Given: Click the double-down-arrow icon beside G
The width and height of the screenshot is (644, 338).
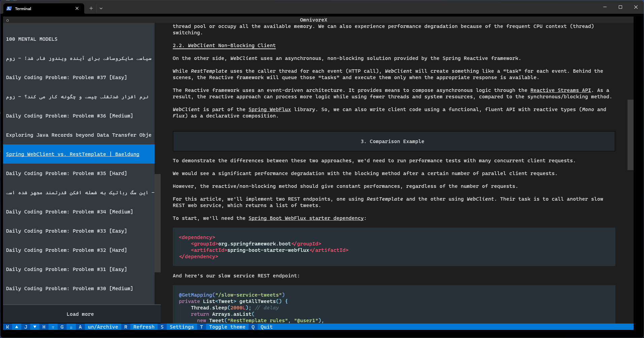Looking at the screenshot, I should (x=71, y=327).
